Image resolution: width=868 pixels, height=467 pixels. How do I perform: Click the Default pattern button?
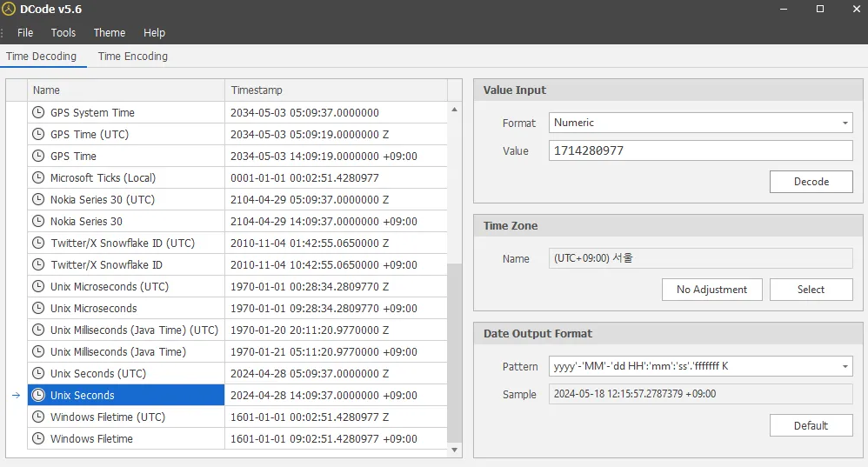(x=811, y=425)
